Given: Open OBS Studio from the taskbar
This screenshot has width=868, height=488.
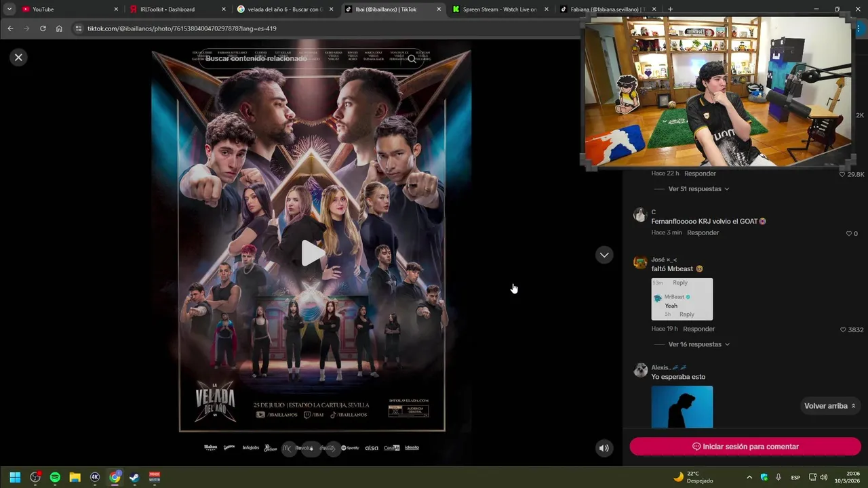Looking at the screenshot, I should [35, 477].
